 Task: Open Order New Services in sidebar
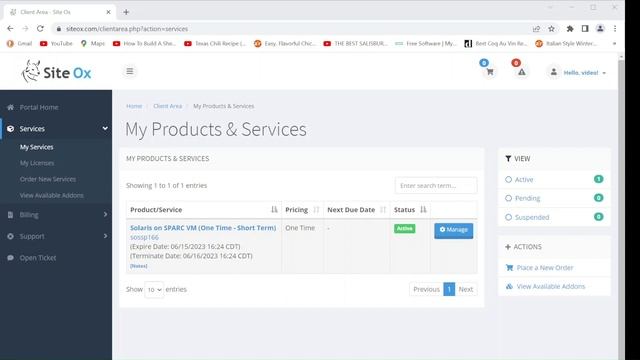pos(48,179)
